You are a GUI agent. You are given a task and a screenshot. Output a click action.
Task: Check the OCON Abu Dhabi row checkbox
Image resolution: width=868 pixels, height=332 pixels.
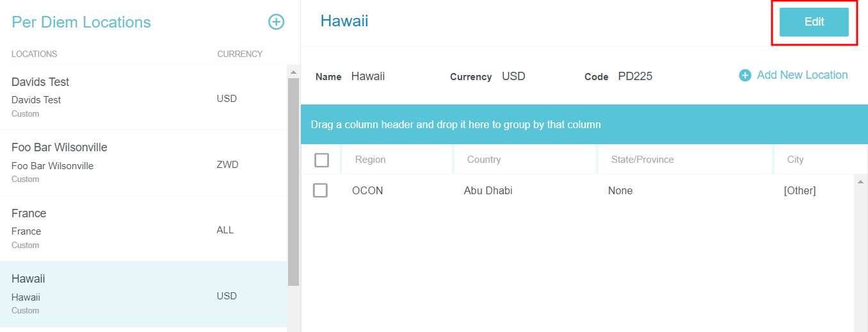(320, 190)
